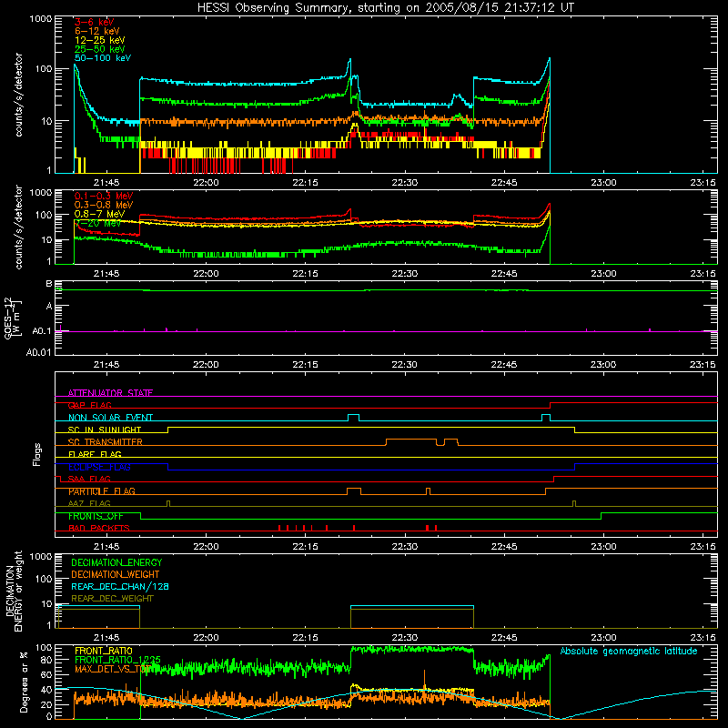This screenshot has height=728, width=728.
Task: Click the orange MAX_DET_VS_TOT legend label
Action: [x=114, y=669]
